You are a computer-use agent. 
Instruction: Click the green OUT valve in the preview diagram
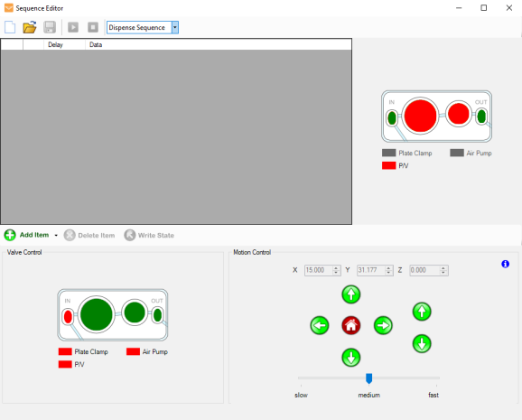click(x=481, y=117)
